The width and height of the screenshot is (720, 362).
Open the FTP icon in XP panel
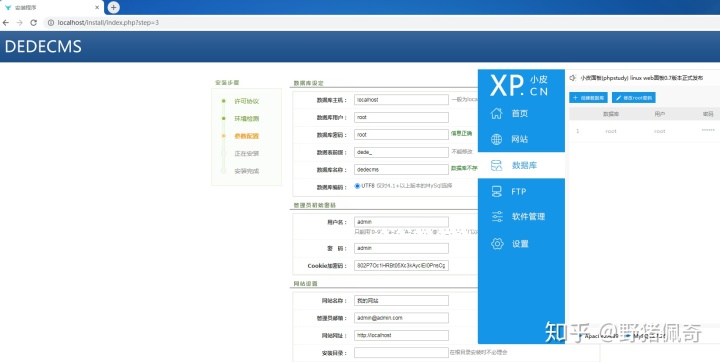496,191
